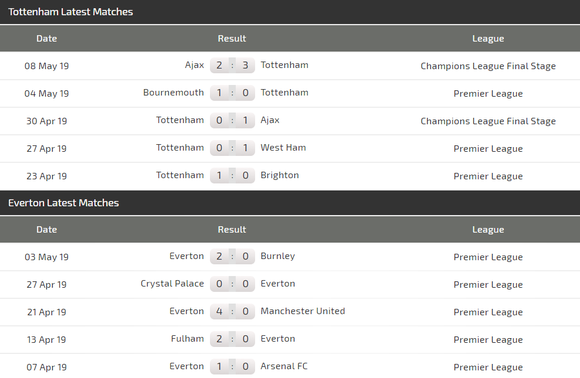Viewport: 580px width, 378px height.
Task: Click Champions League Final Stage on 08 May
Action: point(488,66)
